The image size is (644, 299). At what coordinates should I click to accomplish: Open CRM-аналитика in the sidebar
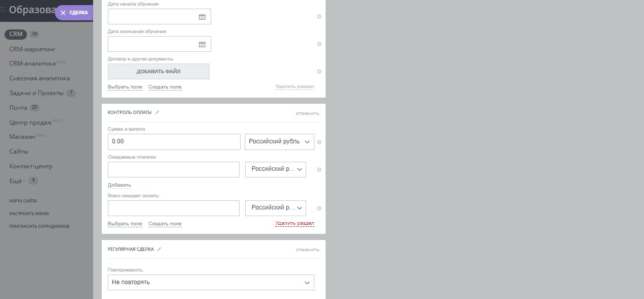click(33, 64)
